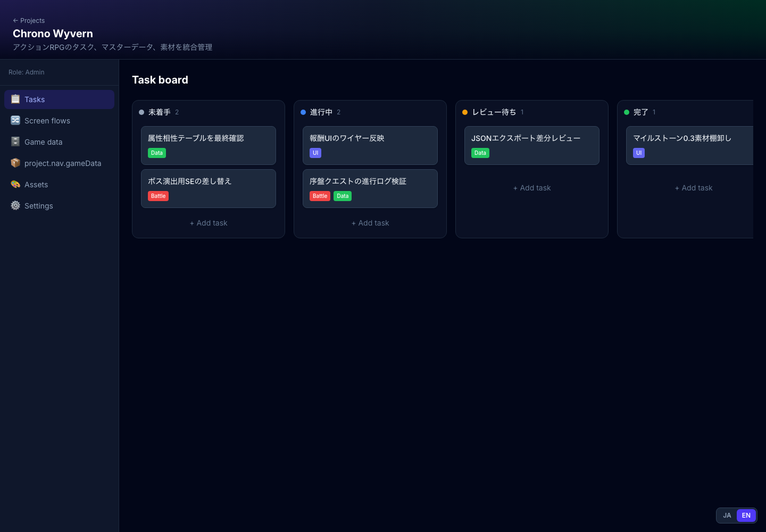The height and width of the screenshot is (532, 766).
Task: Open card 序盤クエストの進行ログ検証
Action: [370, 188]
